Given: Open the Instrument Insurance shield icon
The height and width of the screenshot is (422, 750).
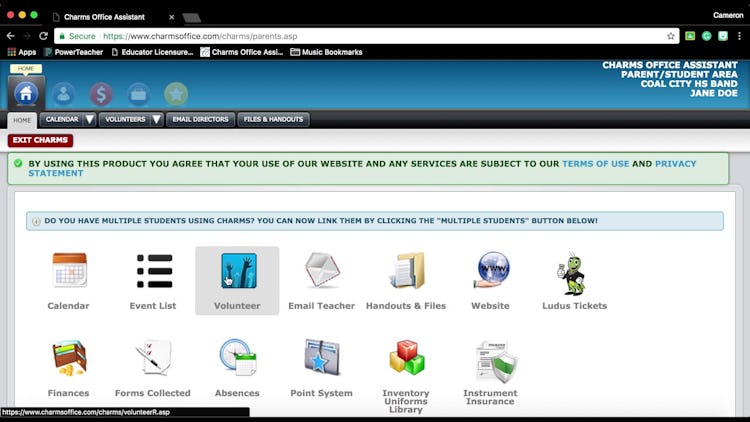Looking at the screenshot, I should click(x=497, y=362).
